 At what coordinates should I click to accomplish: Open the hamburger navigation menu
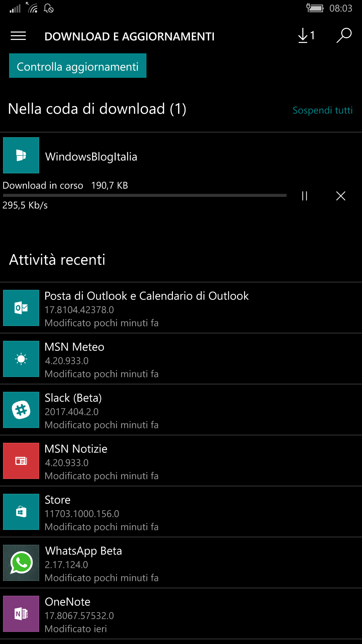18,36
